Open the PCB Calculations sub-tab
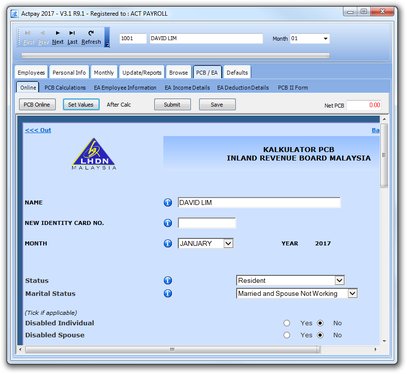Screen dimensions: 407x374 pos(65,88)
